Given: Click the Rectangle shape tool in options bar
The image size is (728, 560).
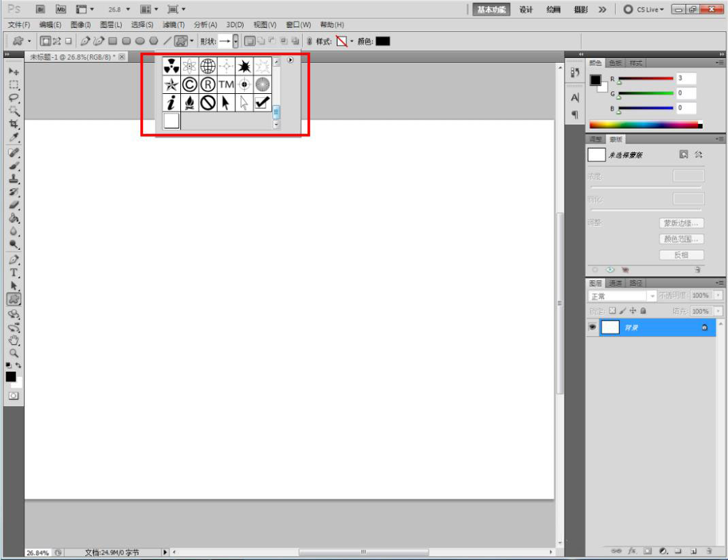Looking at the screenshot, I should pyautogui.click(x=112, y=41).
